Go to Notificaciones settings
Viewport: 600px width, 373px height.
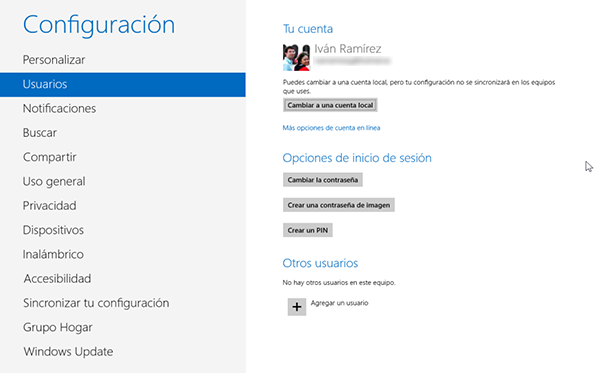[x=59, y=109]
